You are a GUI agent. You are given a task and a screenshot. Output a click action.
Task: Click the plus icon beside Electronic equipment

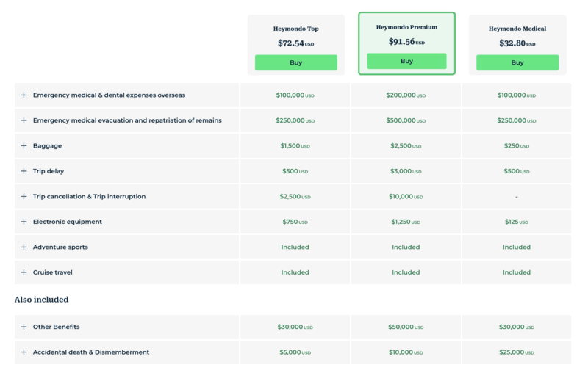click(24, 222)
